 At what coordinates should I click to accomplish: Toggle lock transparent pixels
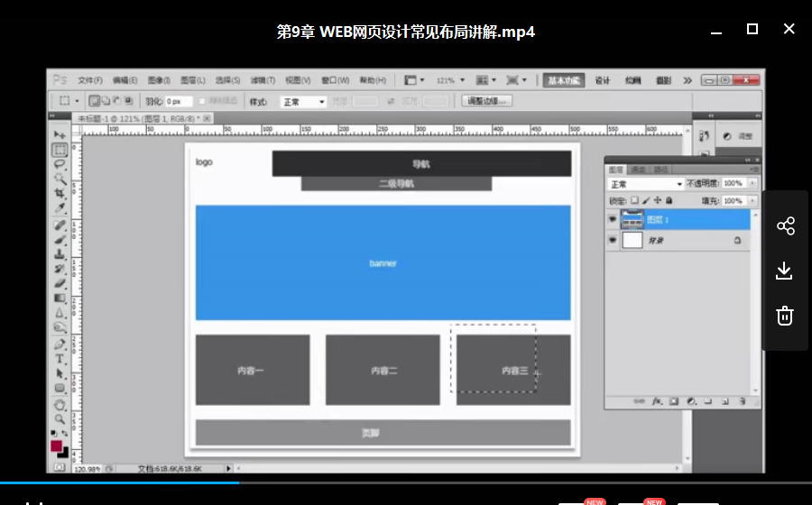click(634, 200)
